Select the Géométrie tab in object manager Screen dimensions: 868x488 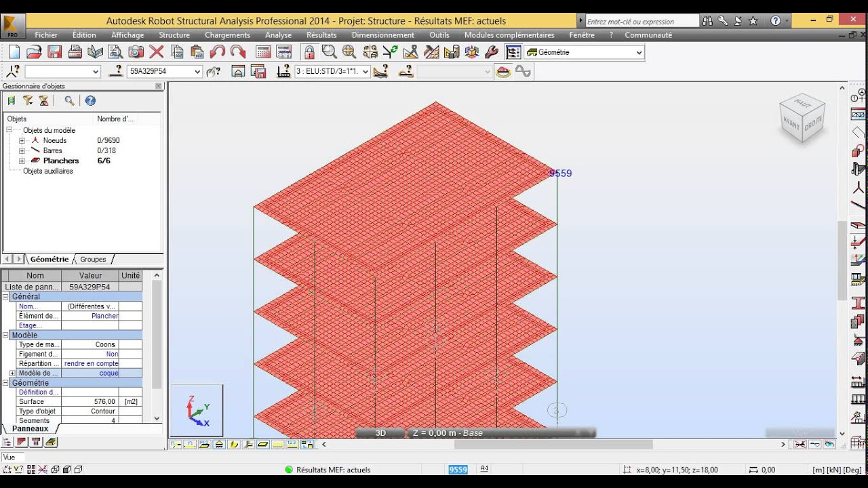49,259
